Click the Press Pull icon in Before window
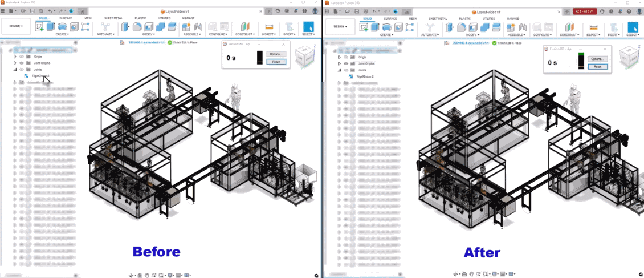Viewport: 644px width, 278px height. [124, 26]
